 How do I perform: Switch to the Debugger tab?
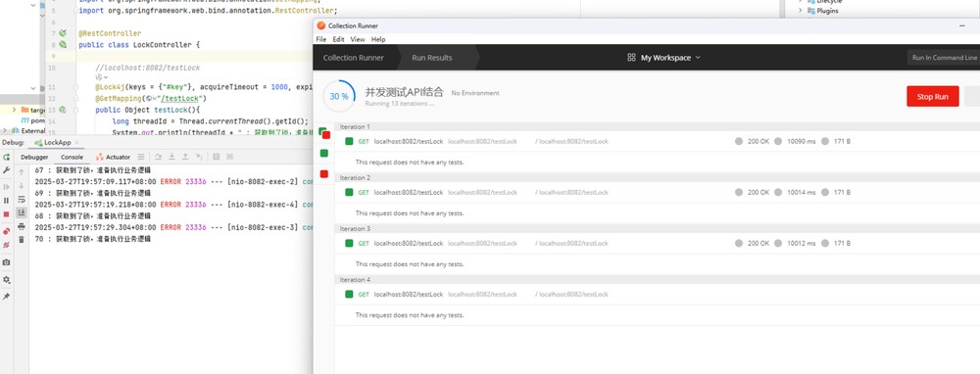34,157
